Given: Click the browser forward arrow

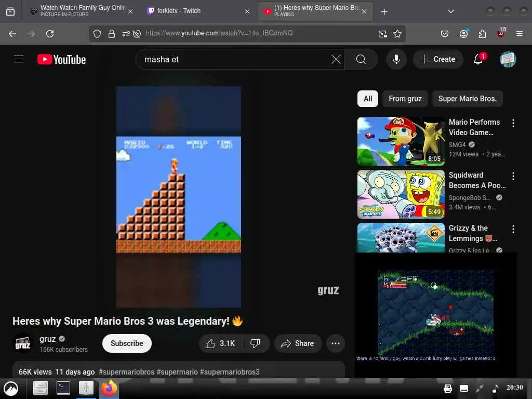Looking at the screenshot, I should coord(31,34).
